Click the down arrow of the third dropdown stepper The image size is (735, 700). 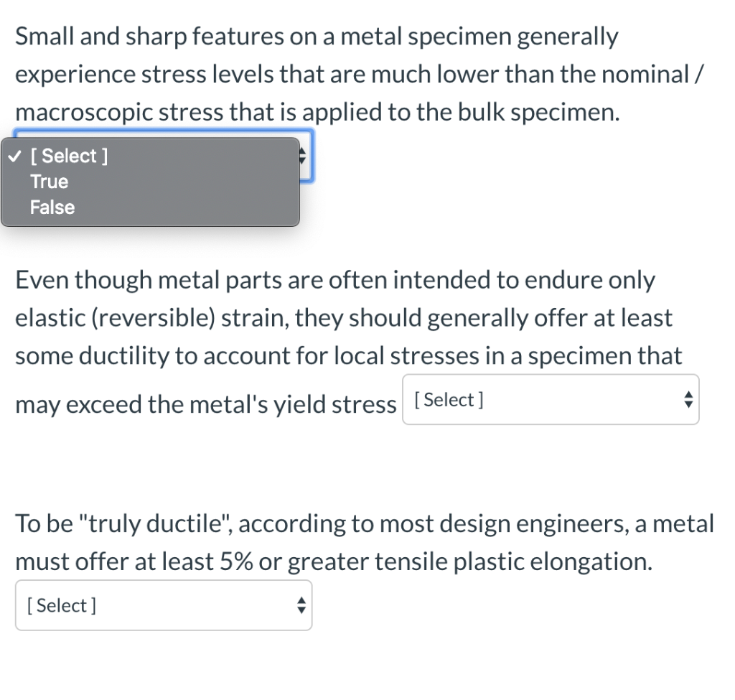point(301,610)
